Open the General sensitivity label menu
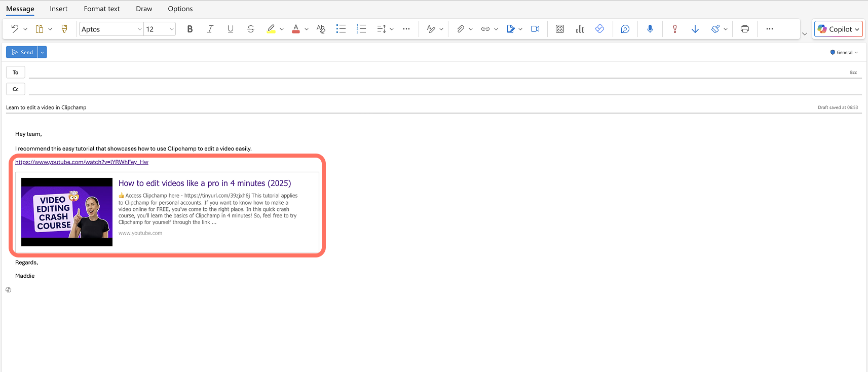The height and width of the screenshot is (372, 868). pos(844,52)
